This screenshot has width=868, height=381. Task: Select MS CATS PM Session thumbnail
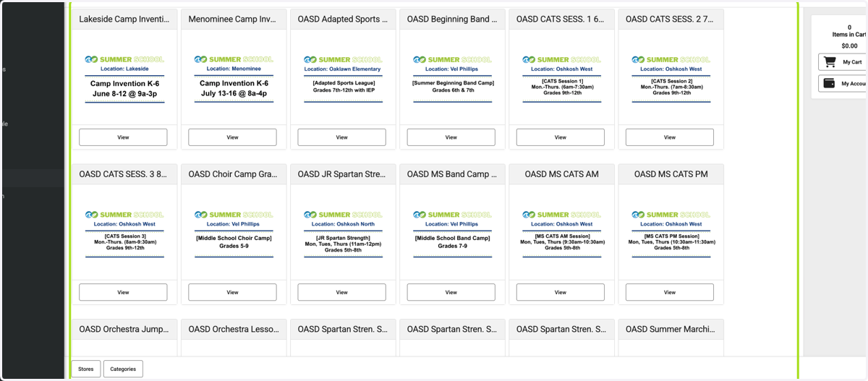tap(671, 233)
